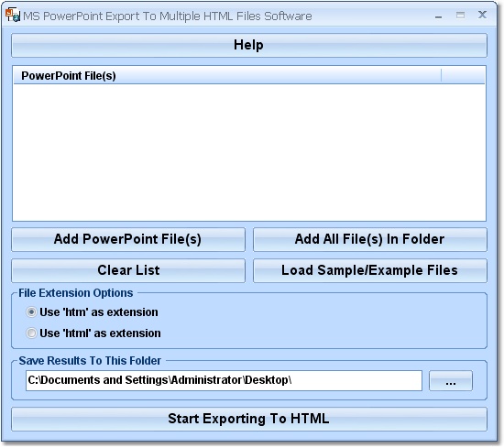Close the application window
This screenshot has width=504, height=448.
click(482, 15)
